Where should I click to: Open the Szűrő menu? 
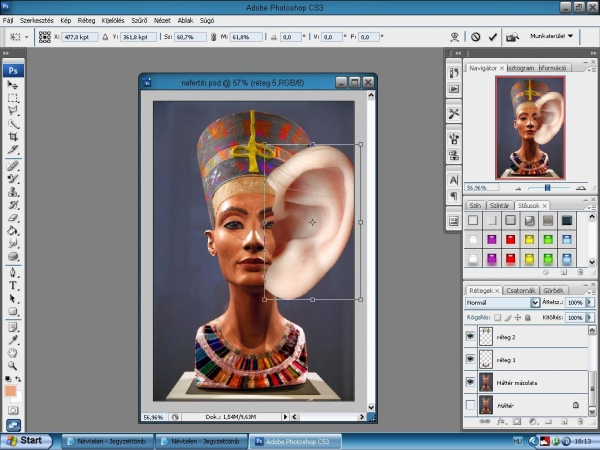point(139,21)
